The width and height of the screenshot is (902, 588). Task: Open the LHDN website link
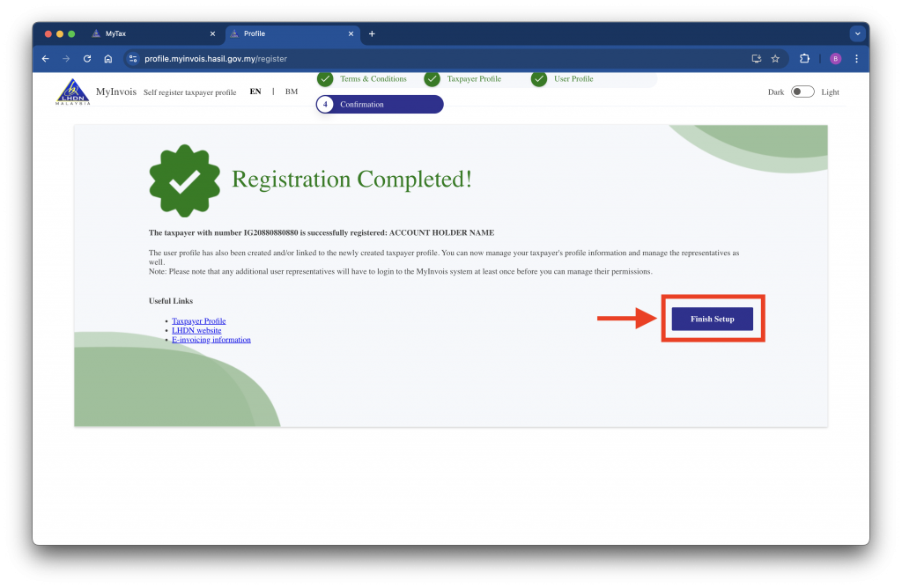tap(196, 330)
